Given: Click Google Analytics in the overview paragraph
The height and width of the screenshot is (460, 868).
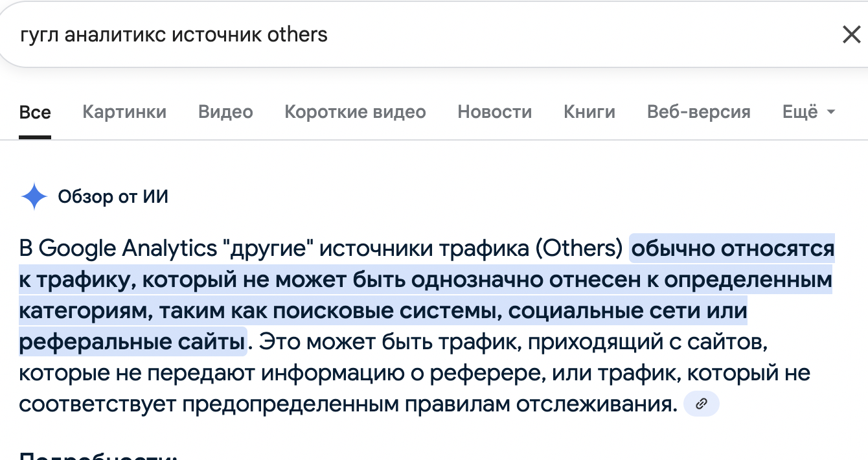Looking at the screenshot, I should pos(128,249).
